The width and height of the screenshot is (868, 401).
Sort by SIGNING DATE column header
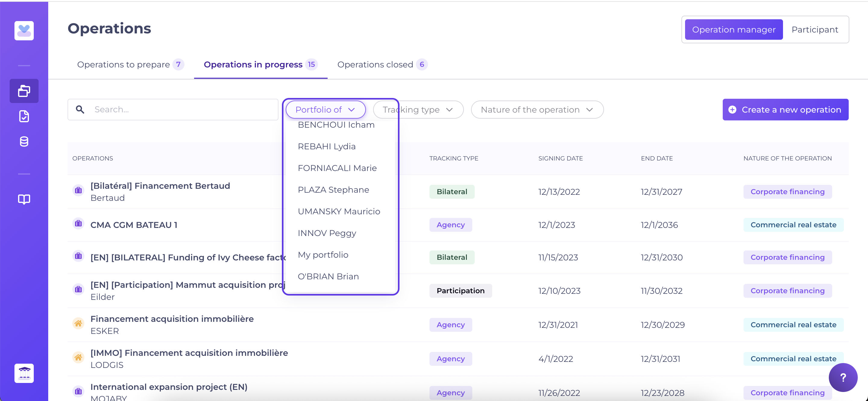pyautogui.click(x=560, y=158)
